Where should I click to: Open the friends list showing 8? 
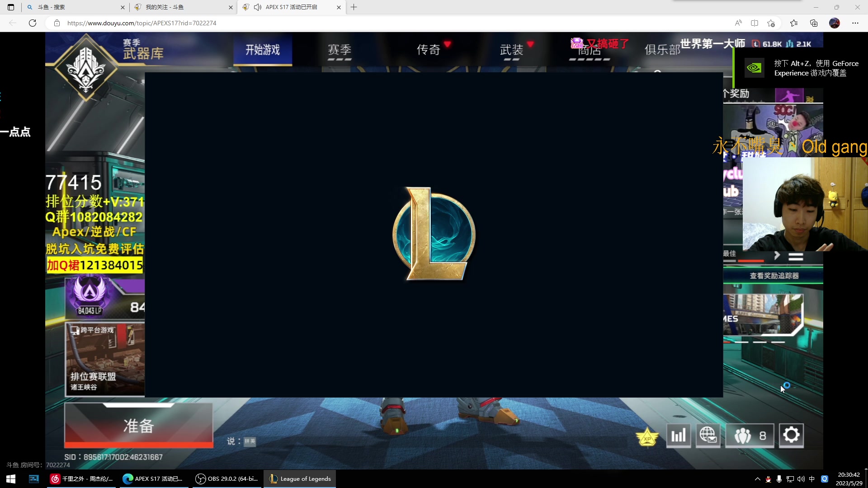point(750,436)
